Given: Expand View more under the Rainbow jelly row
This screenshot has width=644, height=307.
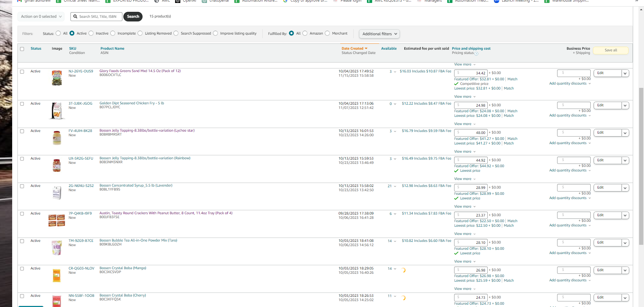Looking at the screenshot, I should tap(465, 179).
